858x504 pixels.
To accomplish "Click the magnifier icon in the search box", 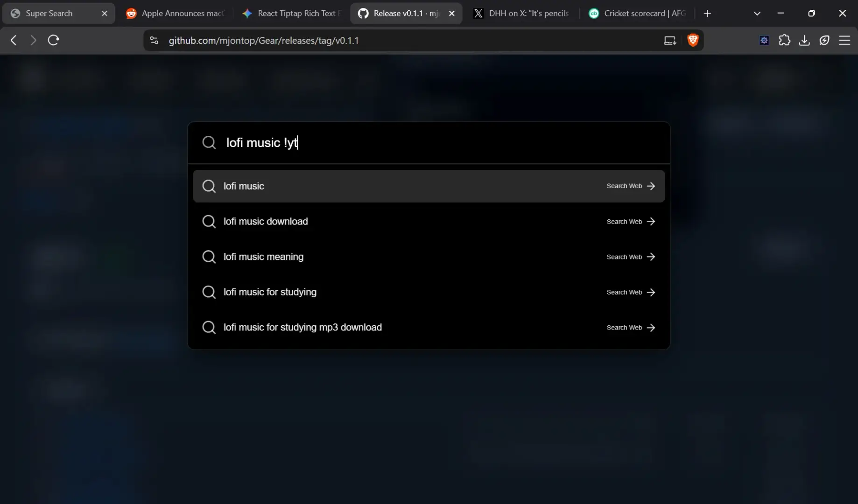I will click(209, 142).
